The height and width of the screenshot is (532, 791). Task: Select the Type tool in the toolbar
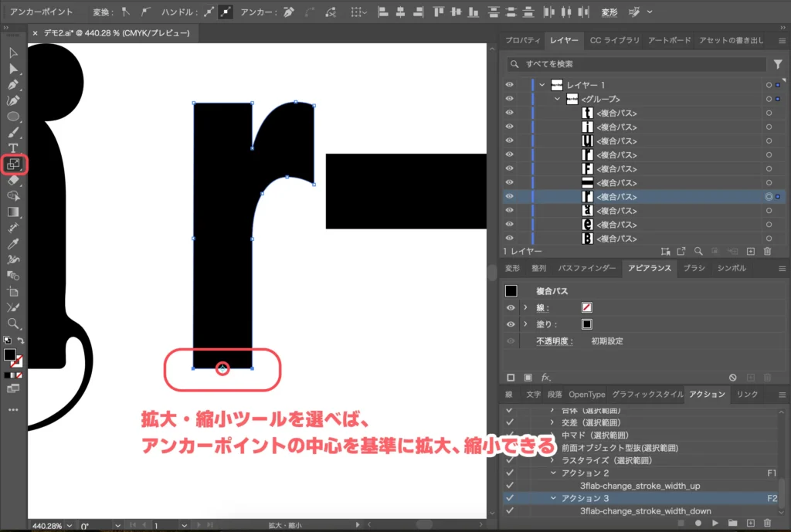click(x=12, y=149)
